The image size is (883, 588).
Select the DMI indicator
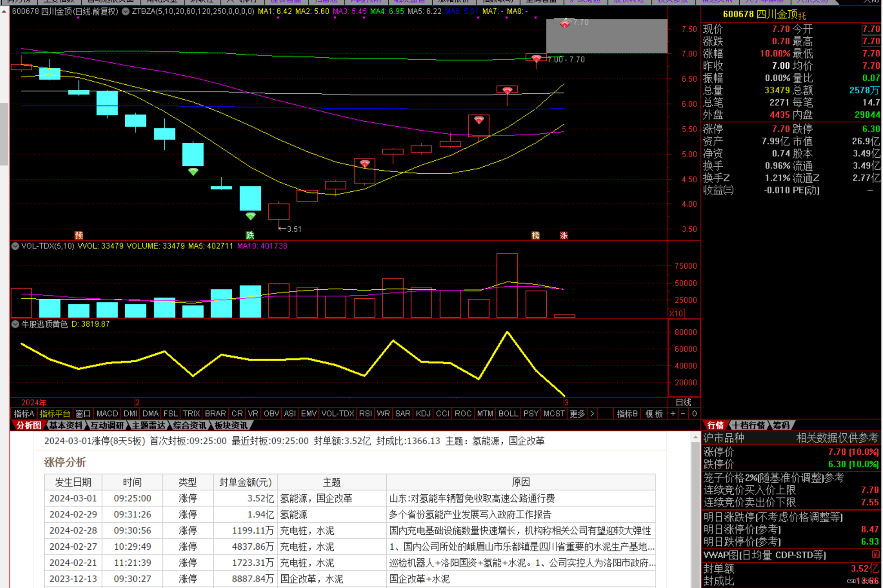click(130, 413)
